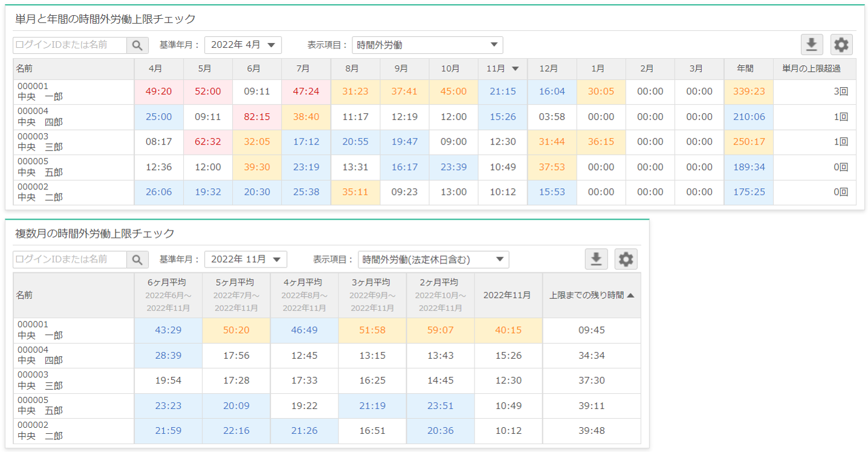
Task: Click the download icon in the bottom panel
Action: click(596, 259)
